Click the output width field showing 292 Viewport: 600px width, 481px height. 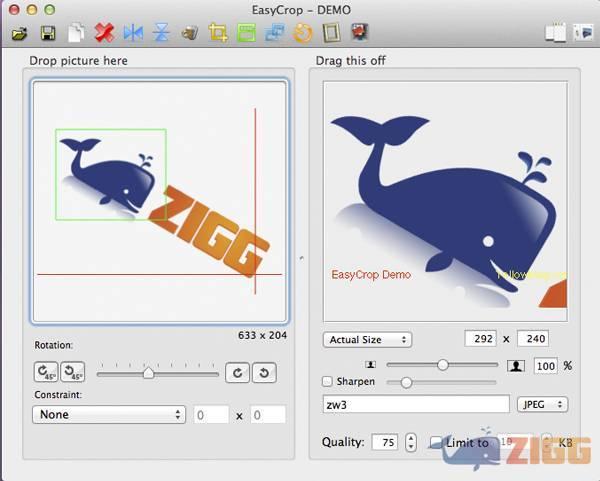coord(481,339)
